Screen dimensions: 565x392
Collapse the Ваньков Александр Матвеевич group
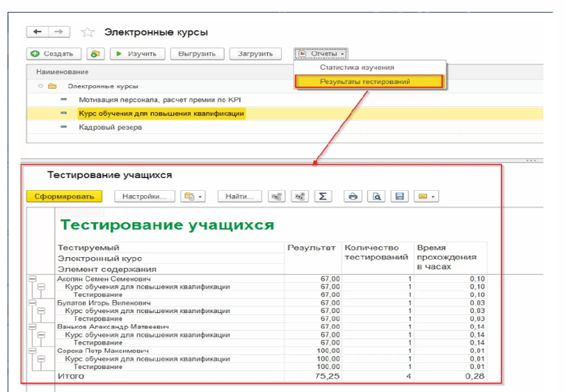[x=33, y=327]
